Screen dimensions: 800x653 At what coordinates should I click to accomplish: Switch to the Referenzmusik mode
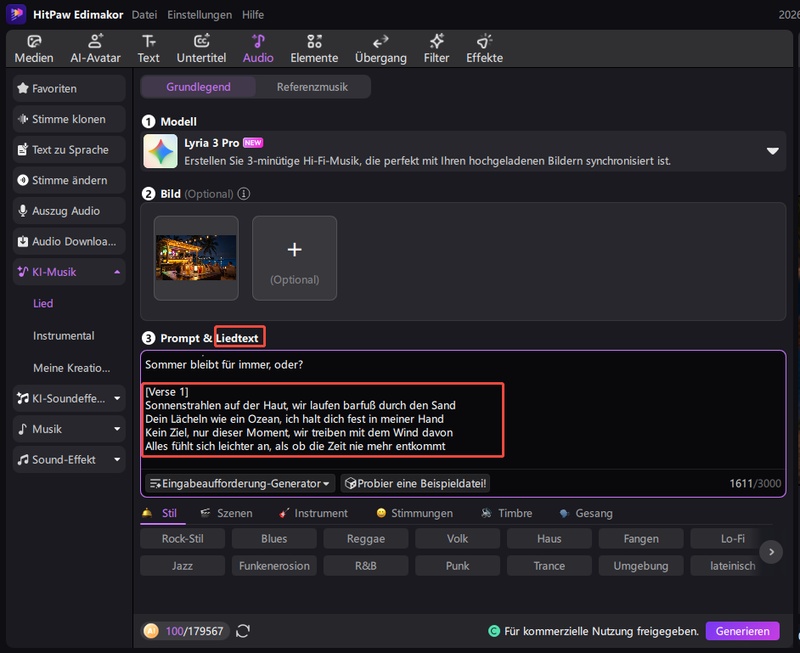point(312,87)
